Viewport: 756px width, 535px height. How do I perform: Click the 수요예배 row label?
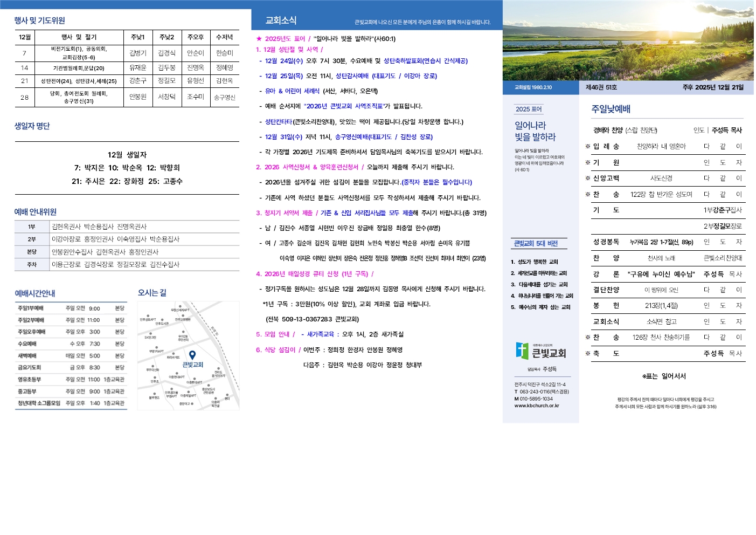click(27, 344)
